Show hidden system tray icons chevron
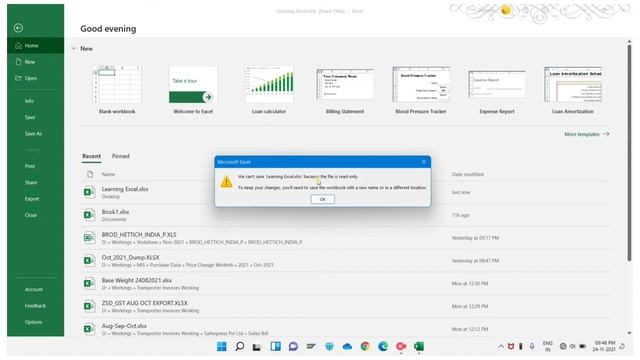640x360 pixels. pos(501,347)
